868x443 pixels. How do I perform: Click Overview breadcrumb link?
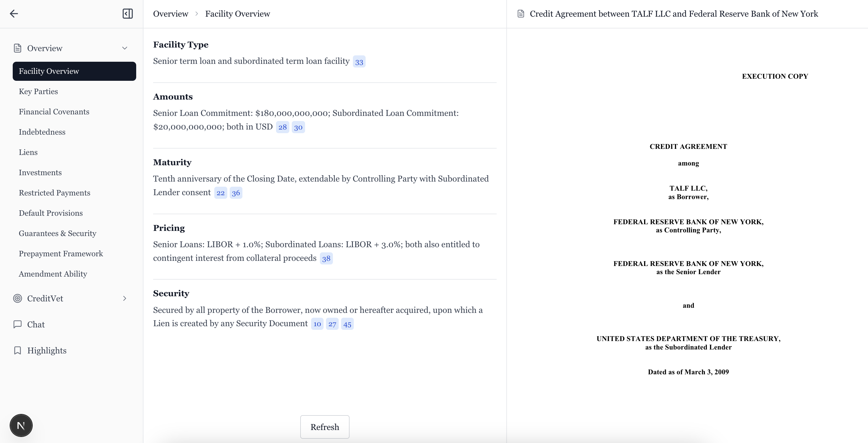point(170,14)
